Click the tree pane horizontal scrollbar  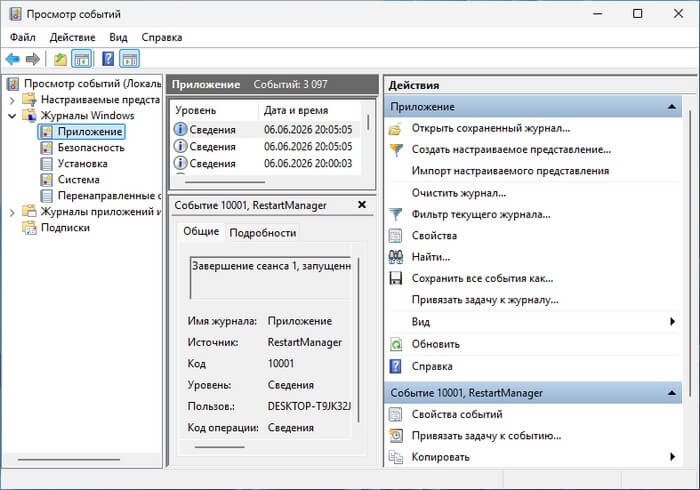click(69, 459)
